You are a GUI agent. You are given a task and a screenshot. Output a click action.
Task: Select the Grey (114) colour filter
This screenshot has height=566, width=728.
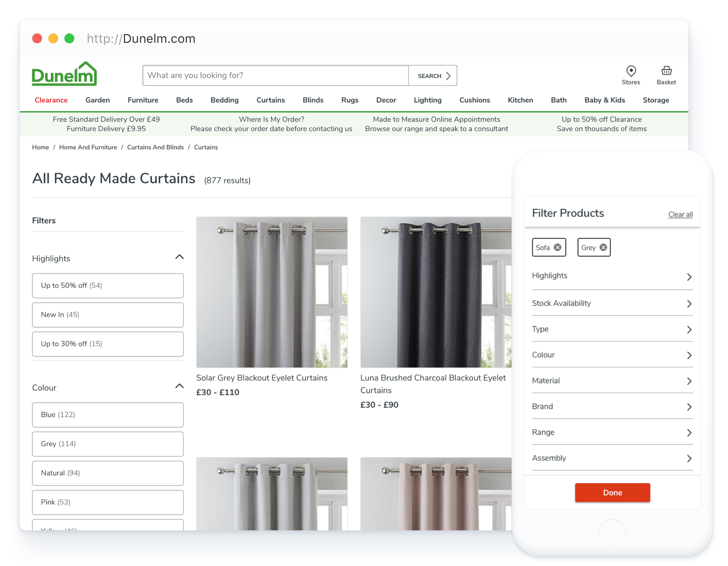click(108, 444)
